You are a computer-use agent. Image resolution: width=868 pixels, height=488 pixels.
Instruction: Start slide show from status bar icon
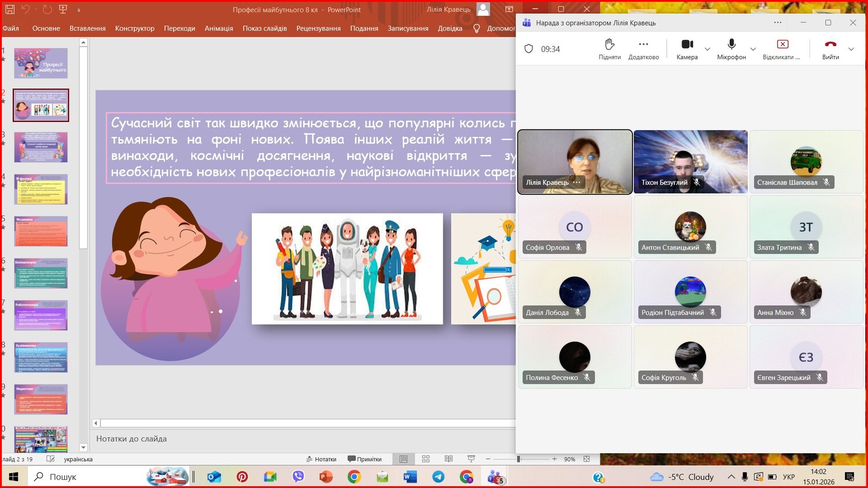[471, 459]
